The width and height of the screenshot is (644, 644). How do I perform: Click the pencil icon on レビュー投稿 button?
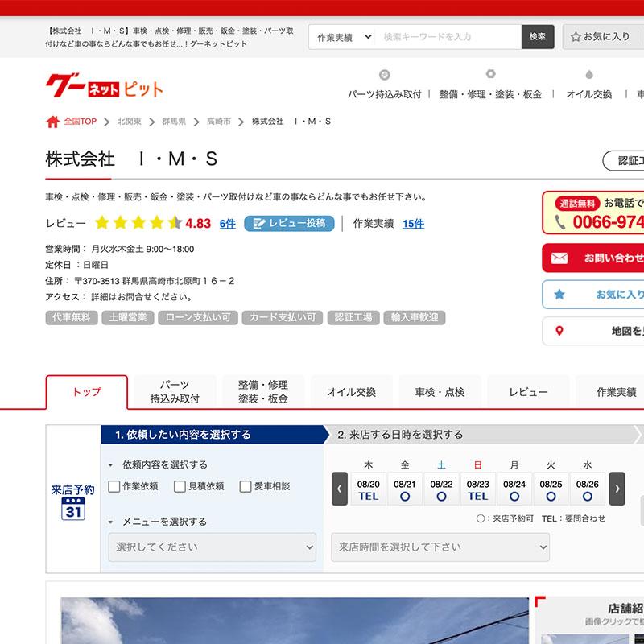[x=258, y=224]
